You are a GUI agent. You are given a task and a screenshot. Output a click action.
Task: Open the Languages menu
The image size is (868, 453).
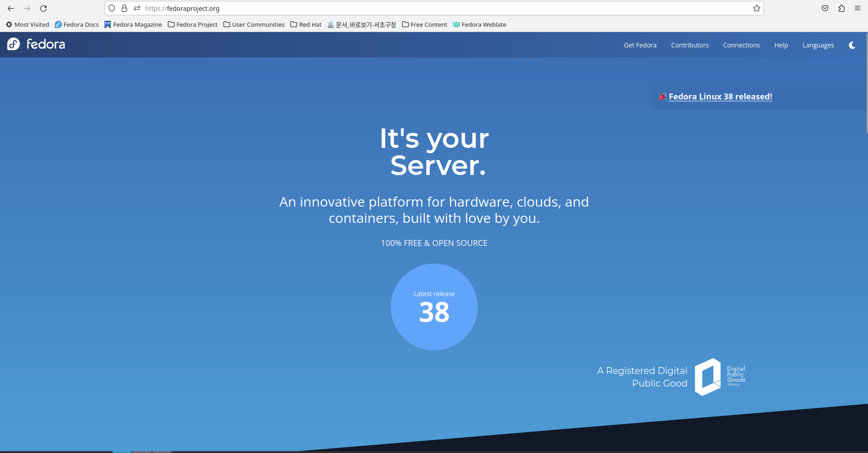[818, 45]
